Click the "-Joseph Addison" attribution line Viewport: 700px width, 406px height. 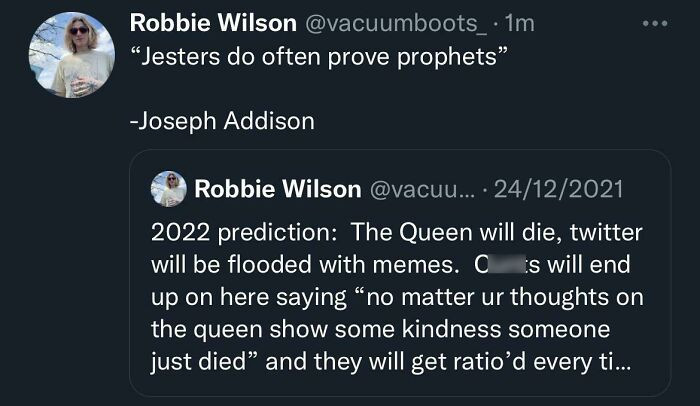222,121
